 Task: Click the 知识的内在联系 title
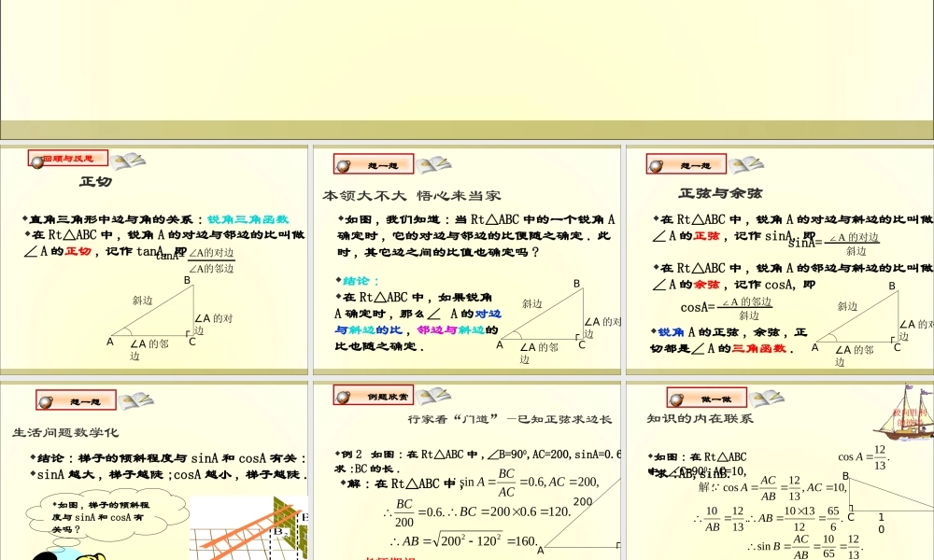click(x=700, y=418)
